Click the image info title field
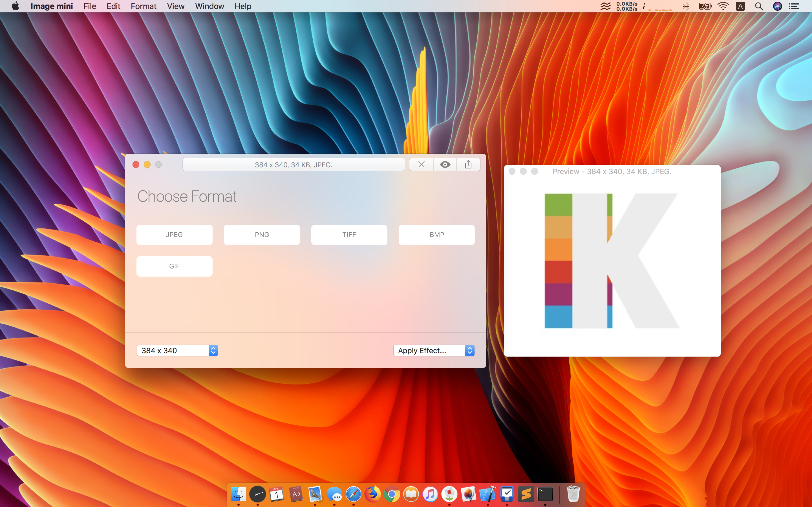 point(293,165)
